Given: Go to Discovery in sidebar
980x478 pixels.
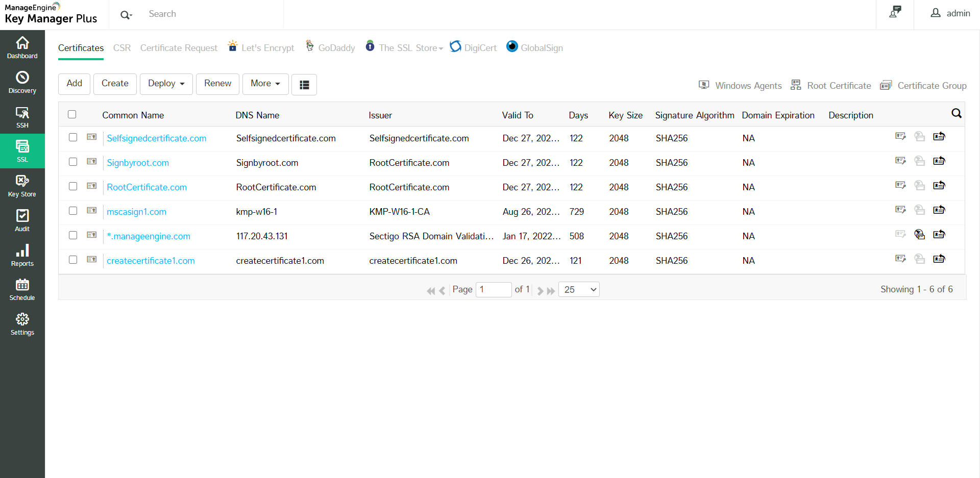Looking at the screenshot, I should (x=22, y=82).
